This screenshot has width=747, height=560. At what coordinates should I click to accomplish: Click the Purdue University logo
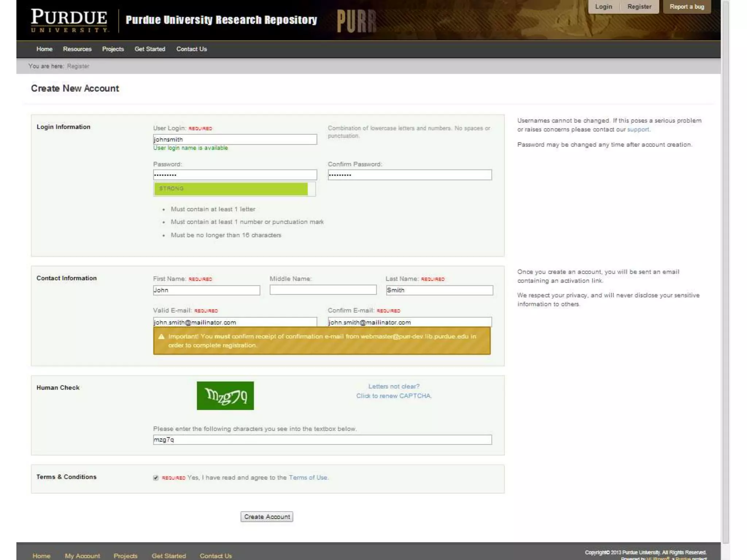(69, 20)
